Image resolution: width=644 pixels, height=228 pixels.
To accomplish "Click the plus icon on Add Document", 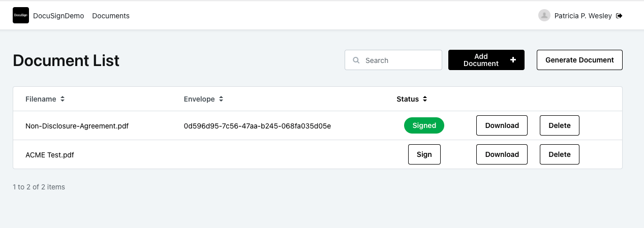I will (x=513, y=60).
